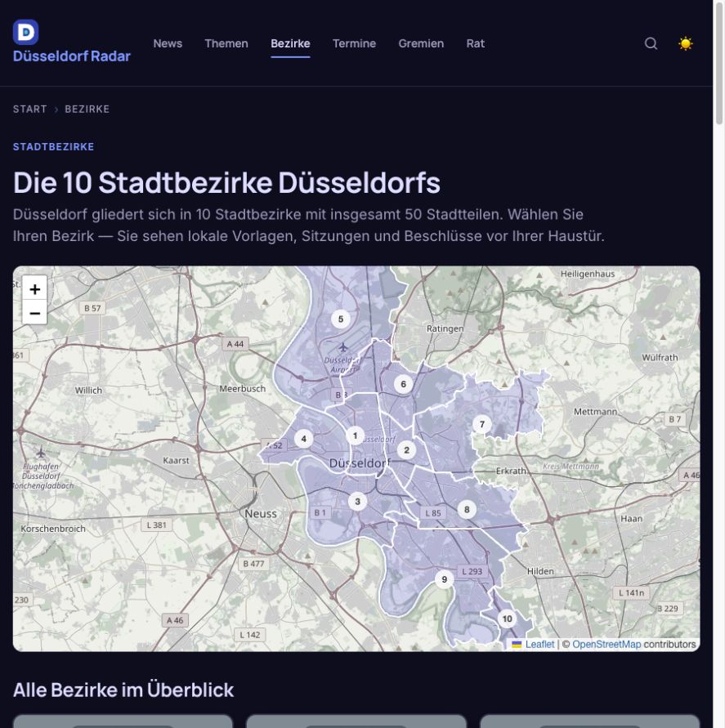The width and height of the screenshot is (725, 728).
Task: Click the B 477 road shield on map
Action: pos(253,564)
